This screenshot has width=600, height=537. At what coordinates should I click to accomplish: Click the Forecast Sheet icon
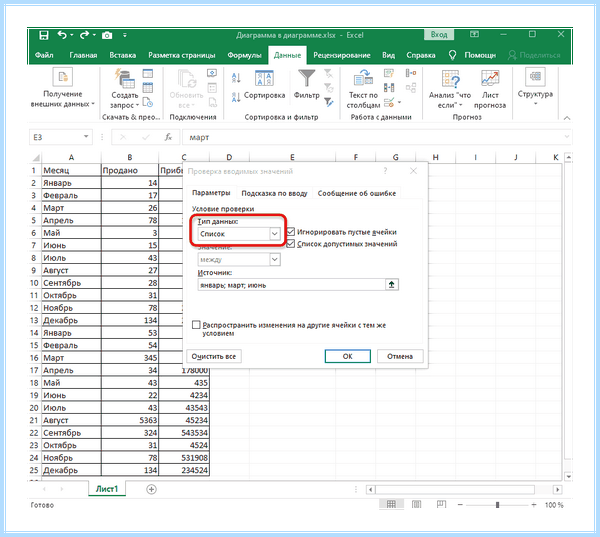point(490,78)
